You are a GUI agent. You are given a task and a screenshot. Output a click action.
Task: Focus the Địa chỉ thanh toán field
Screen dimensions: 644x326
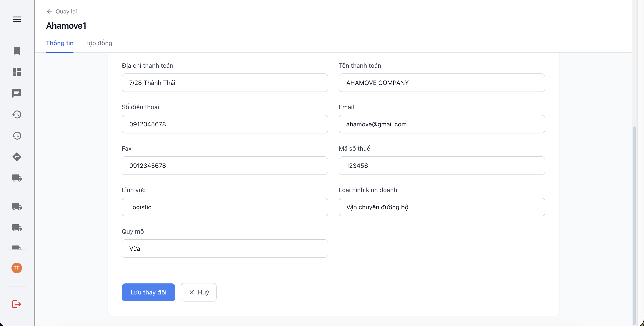pos(225,83)
